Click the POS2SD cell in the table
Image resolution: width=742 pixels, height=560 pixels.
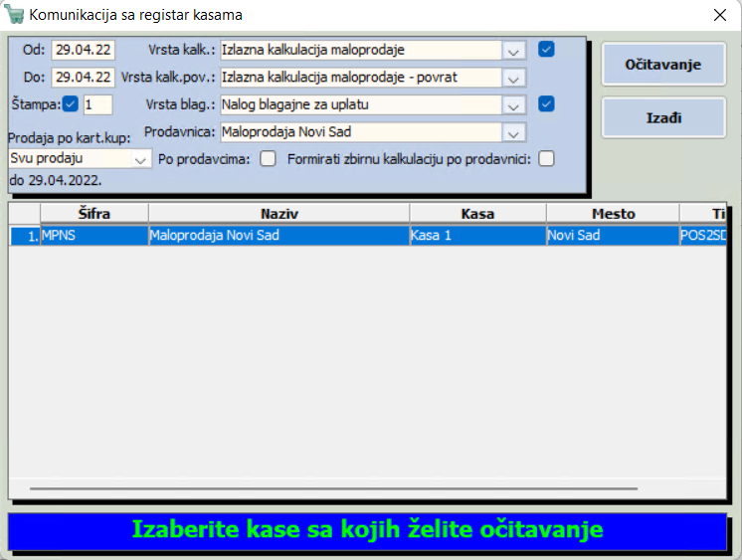703,236
